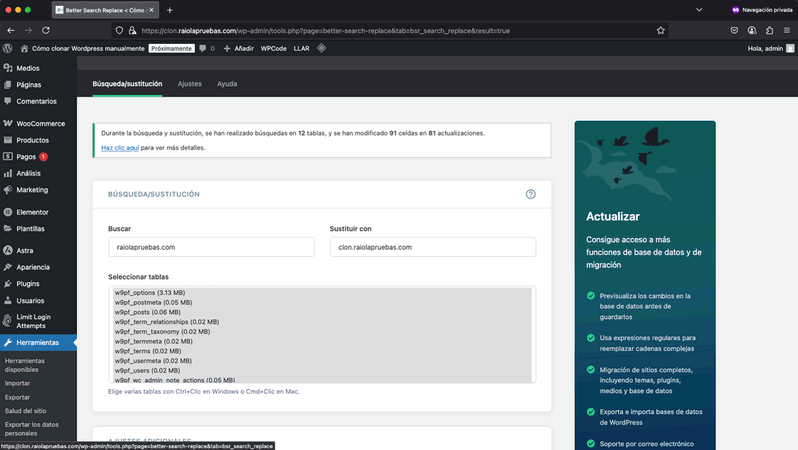This screenshot has height=450, width=798.
Task: Open 'Hola, admin' user menu
Action: coord(771,48)
